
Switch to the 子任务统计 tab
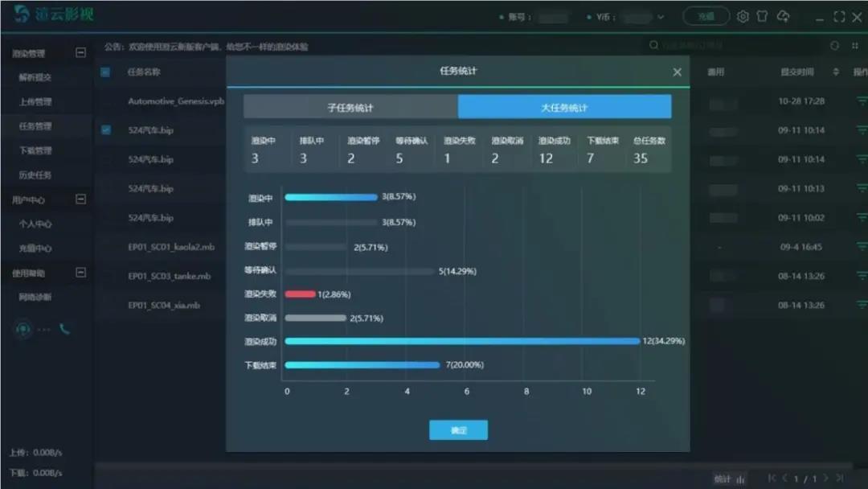pyautogui.click(x=350, y=107)
